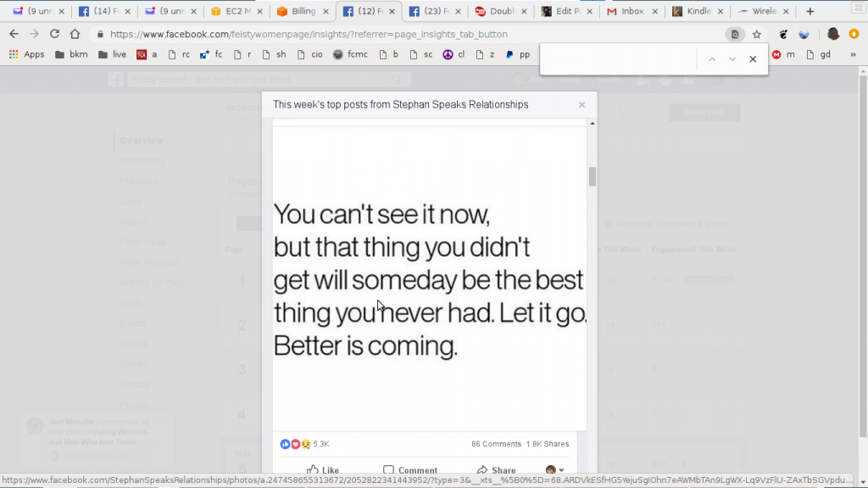Click the dialog scrollbar thumb
The height and width of the screenshot is (488, 868).
click(593, 176)
